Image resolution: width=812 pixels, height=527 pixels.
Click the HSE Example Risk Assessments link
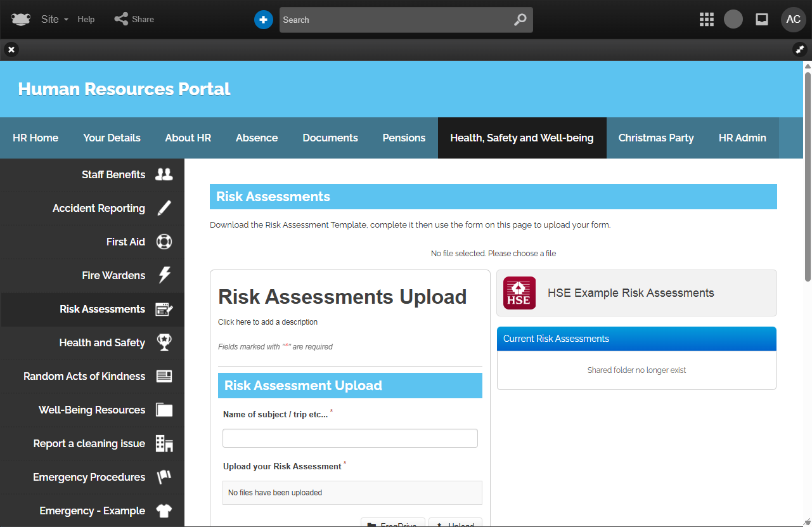[x=631, y=293]
